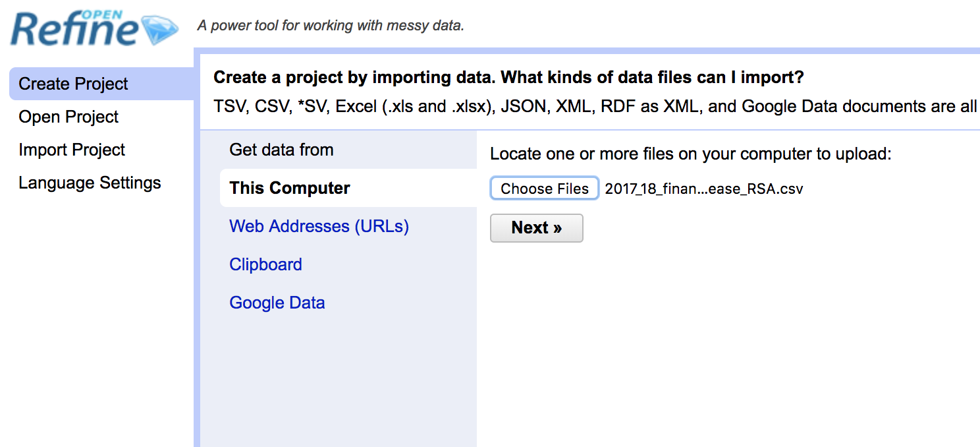This screenshot has height=447, width=980.
Task: Click the supported formats line starting with TSV
Action: tap(596, 107)
